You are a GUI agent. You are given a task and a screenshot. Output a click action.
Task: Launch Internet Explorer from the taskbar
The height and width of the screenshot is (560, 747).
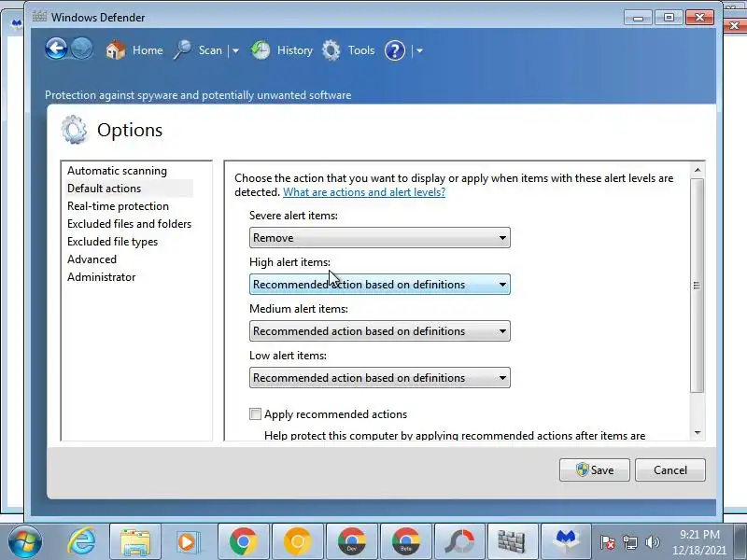tap(81, 541)
